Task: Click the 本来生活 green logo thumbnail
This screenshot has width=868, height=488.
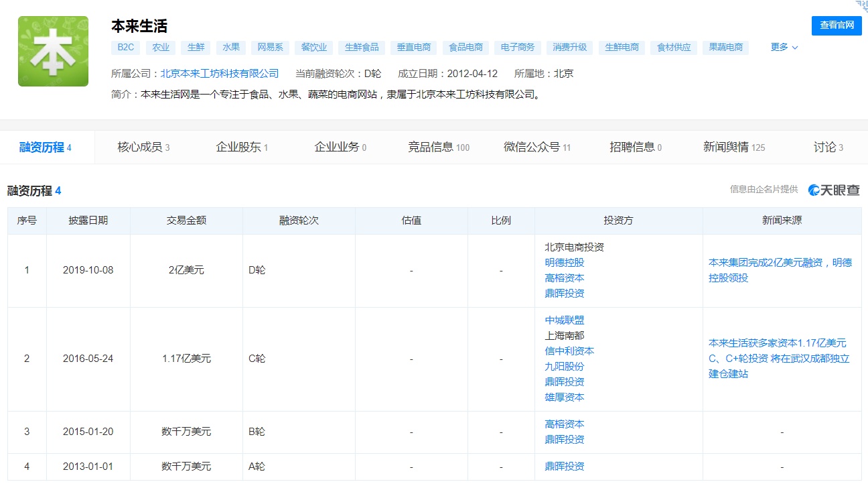Action: [x=53, y=52]
